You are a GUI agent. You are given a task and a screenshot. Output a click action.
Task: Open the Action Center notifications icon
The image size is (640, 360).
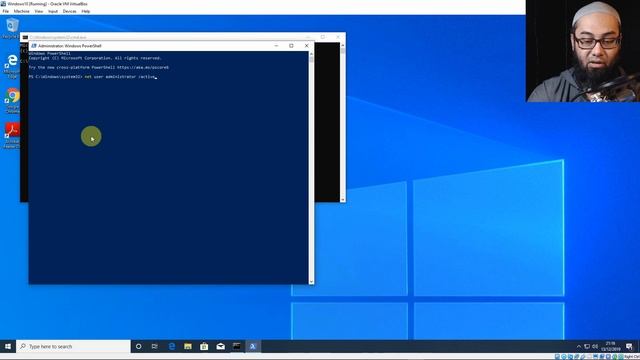629,347
